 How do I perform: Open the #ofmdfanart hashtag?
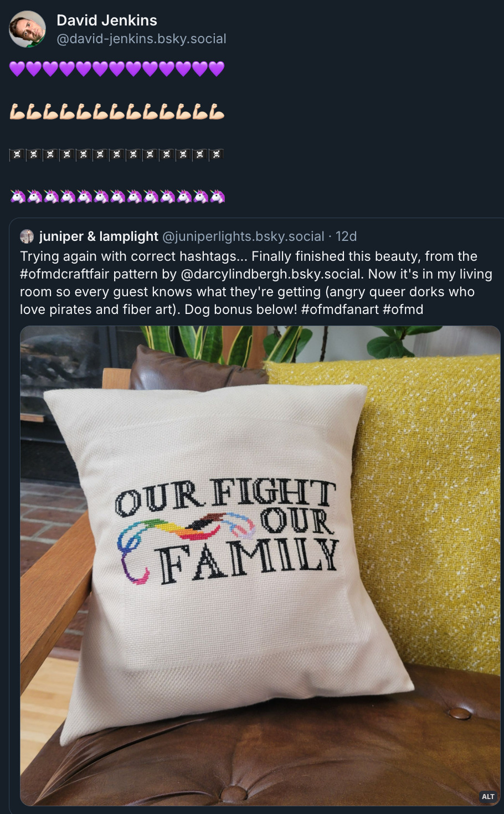[x=340, y=310]
